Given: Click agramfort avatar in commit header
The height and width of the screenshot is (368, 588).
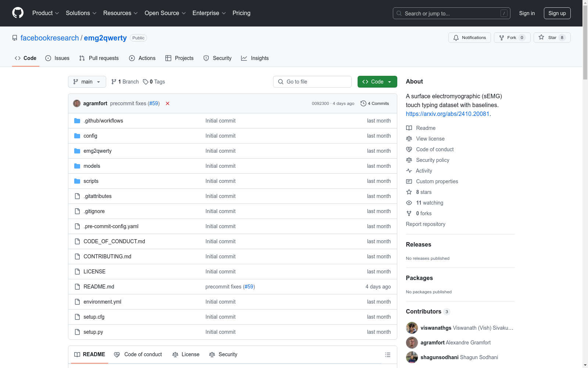Looking at the screenshot, I should pos(77,103).
